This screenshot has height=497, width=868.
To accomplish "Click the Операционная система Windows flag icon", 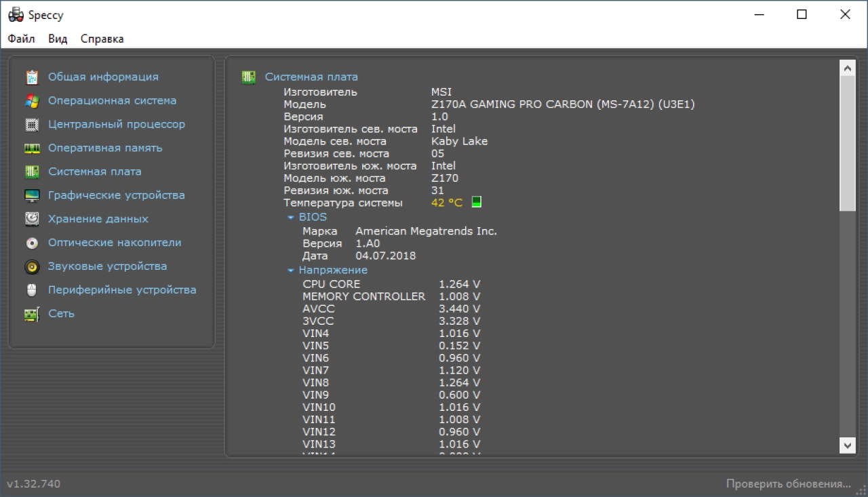I will point(32,101).
